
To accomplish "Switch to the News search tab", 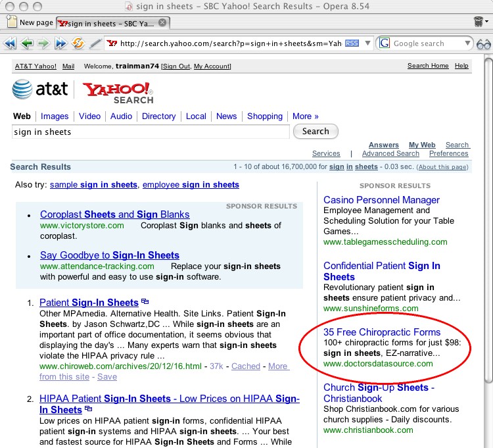I will [x=226, y=116].
